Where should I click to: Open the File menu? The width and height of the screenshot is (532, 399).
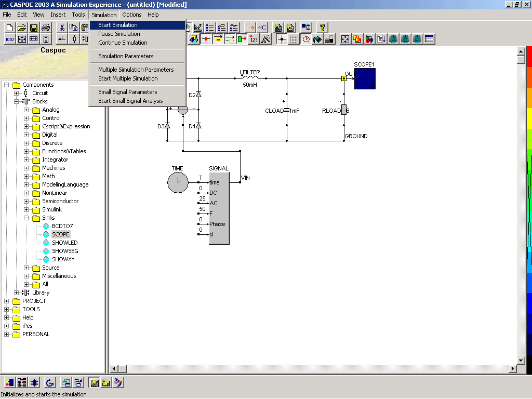coord(7,15)
